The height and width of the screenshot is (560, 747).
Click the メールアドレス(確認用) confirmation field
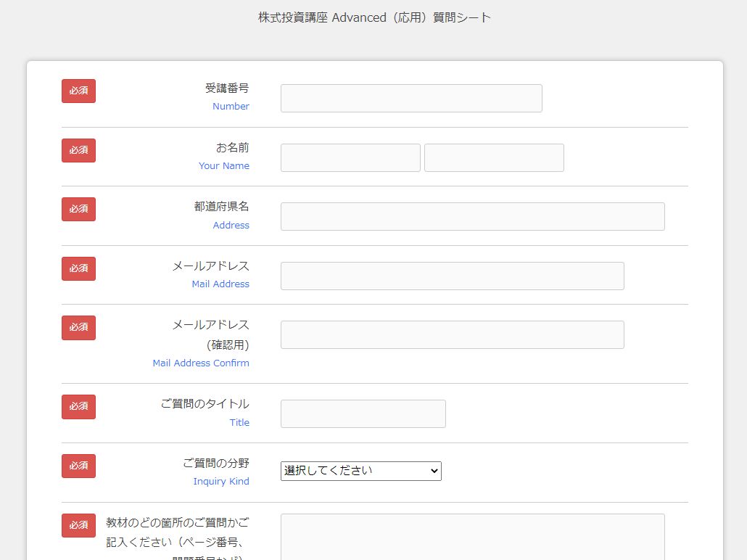coord(452,335)
